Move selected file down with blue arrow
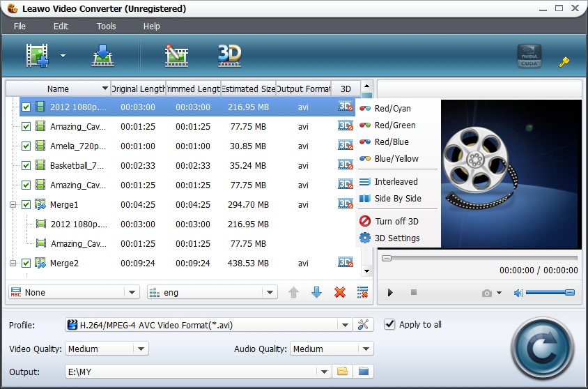 (316, 293)
